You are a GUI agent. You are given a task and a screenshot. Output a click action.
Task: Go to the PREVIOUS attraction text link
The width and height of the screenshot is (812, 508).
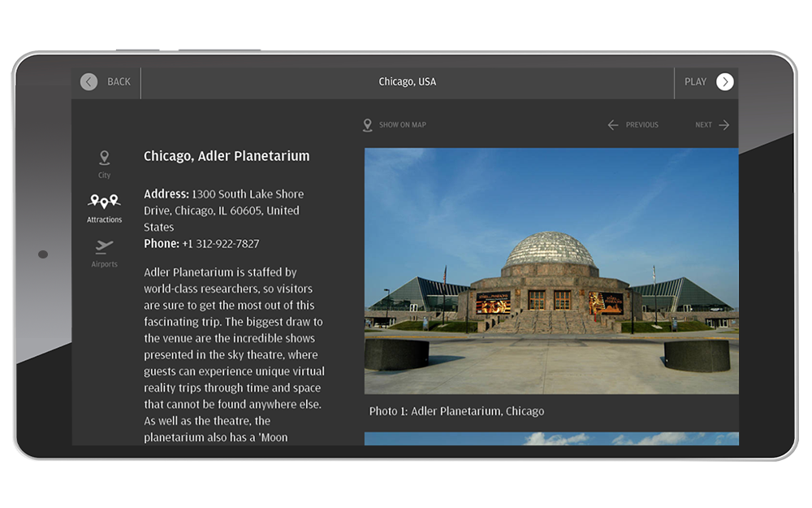pos(641,125)
